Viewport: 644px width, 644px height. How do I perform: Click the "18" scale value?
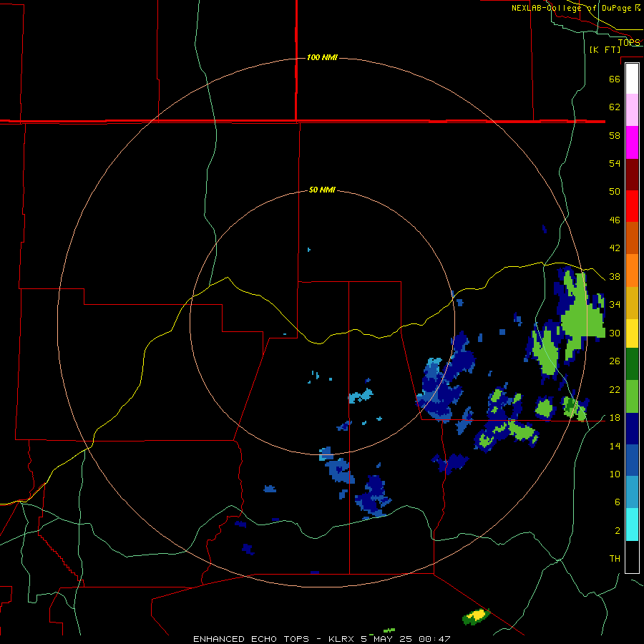pos(615,418)
